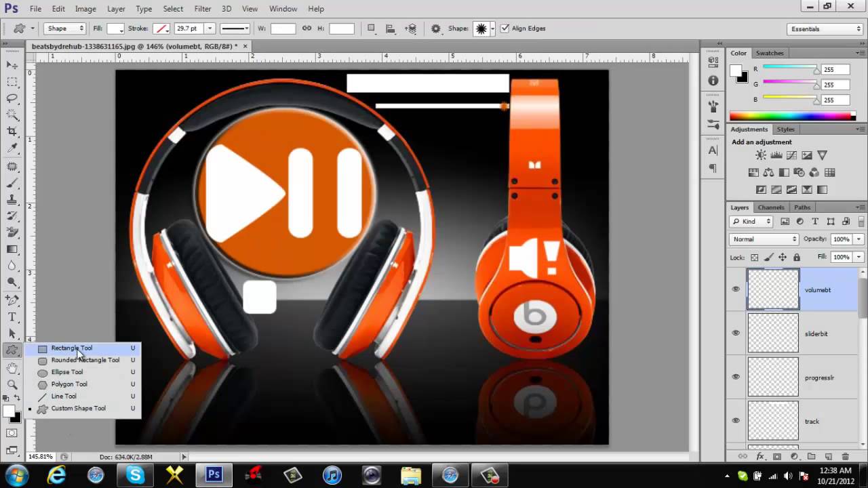This screenshot has height=488, width=868.
Task: Switch to the Paths tab
Action: pyautogui.click(x=802, y=207)
